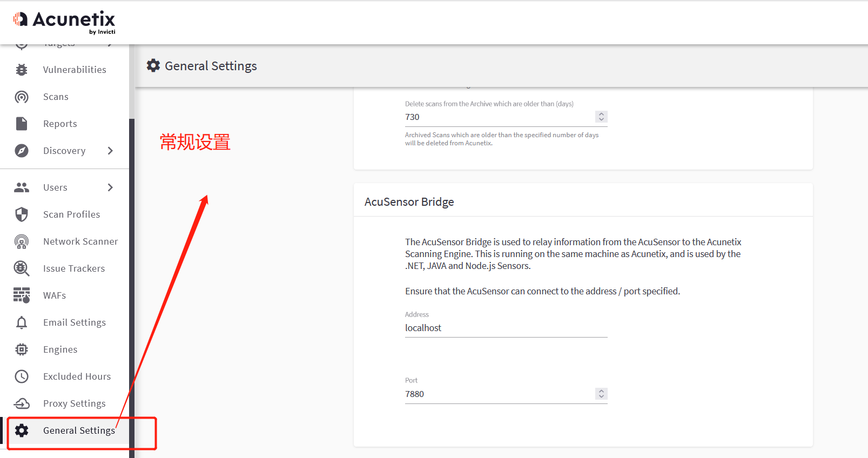
Task: Click 'Archived Scans which are older' help text
Action: click(x=502, y=139)
